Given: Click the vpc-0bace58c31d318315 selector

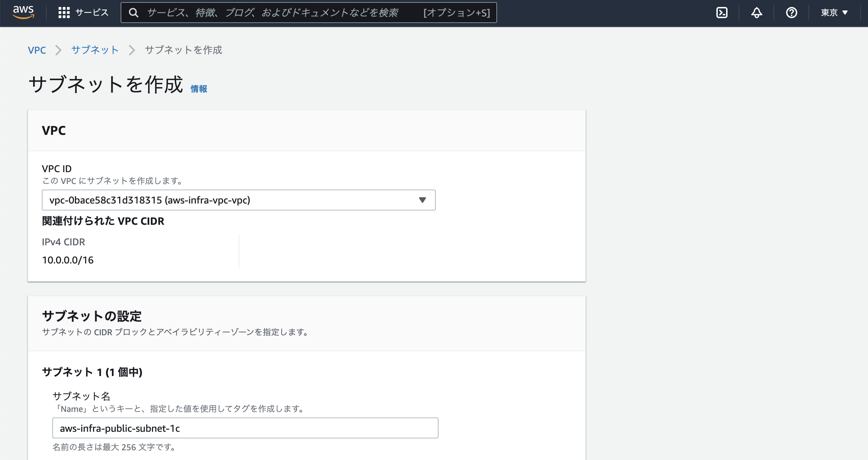Looking at the screenshot, I should 238,200.
